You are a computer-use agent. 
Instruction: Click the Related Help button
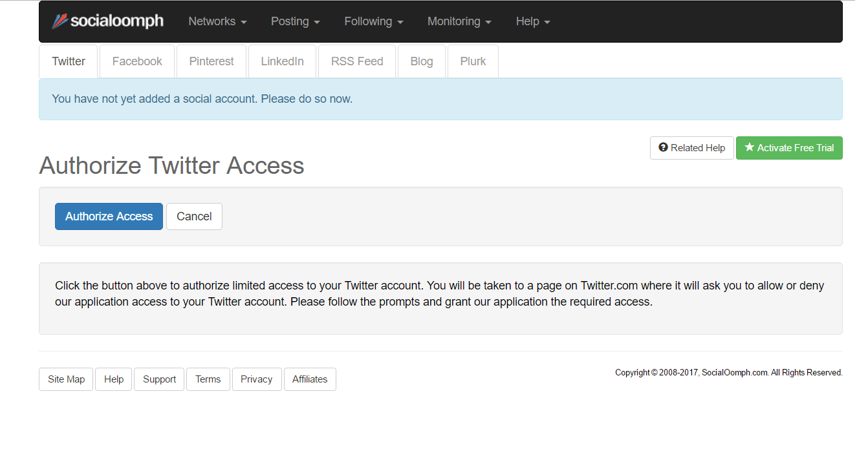pyautogui.click(x=692, y=148)
